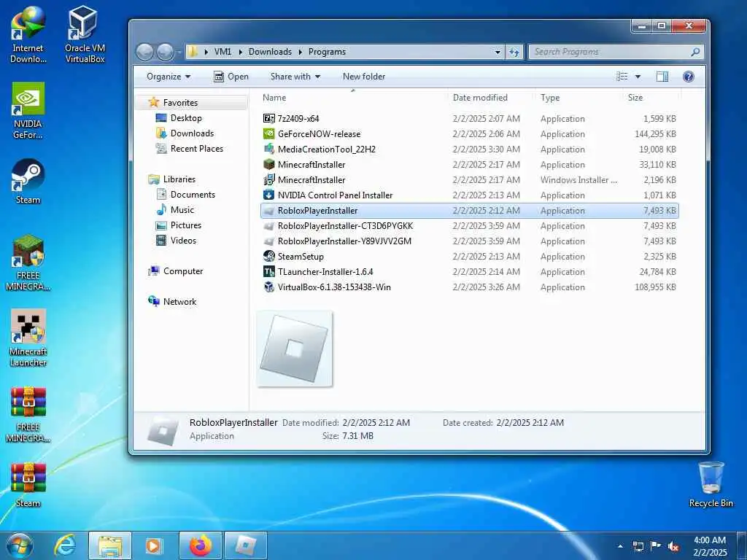This screenshot has height=560, width=747.
Task: Select Computer in navigation pane
Action: [176, 271]
